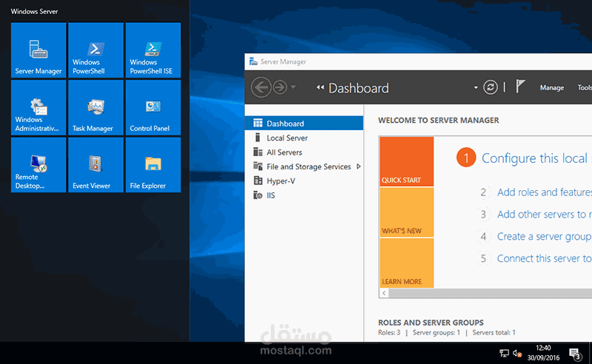Click the Roles: 3 summary text
592x364 pixels.
coord(389,333)
